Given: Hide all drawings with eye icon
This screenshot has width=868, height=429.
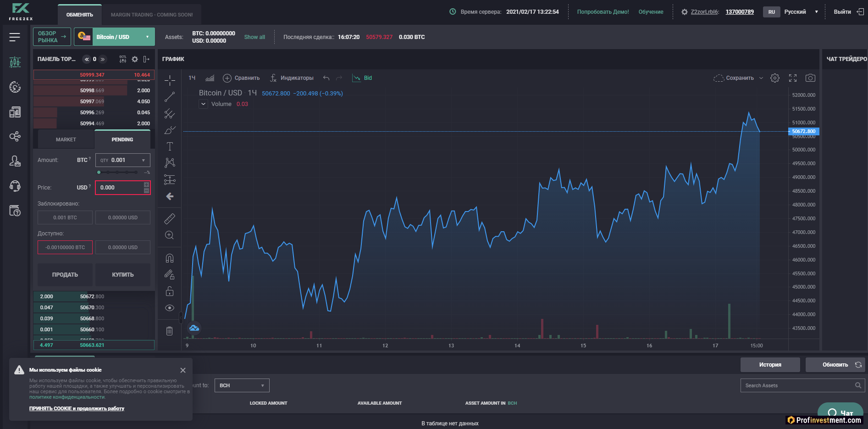Looking at the screenshot, I should [x=170, y=308].
